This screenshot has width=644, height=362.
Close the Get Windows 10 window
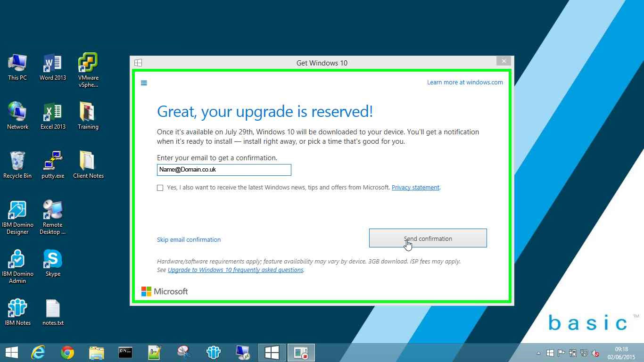[x=504, y=61]
